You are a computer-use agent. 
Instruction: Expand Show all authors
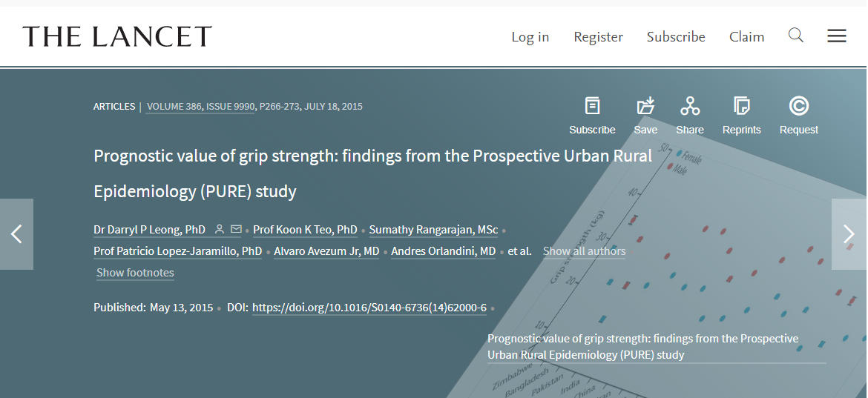pos(584,251)
